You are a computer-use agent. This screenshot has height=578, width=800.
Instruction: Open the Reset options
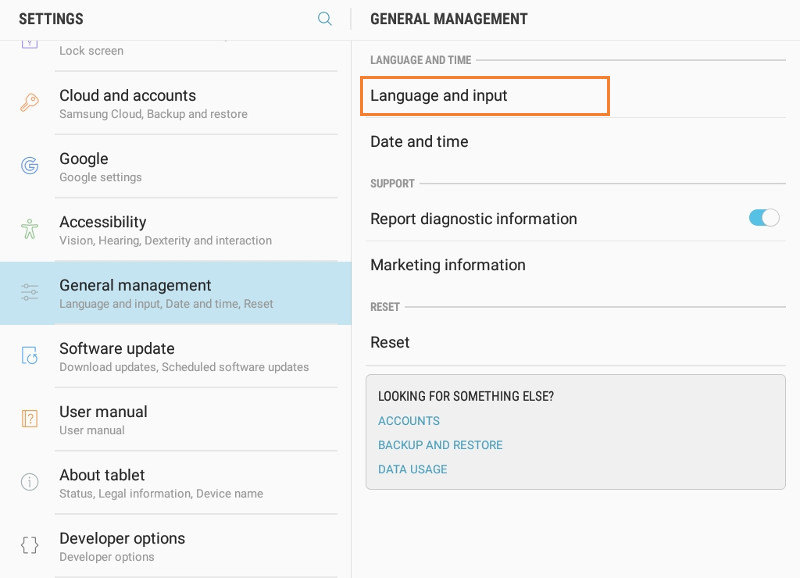click(x=389, y=342)
